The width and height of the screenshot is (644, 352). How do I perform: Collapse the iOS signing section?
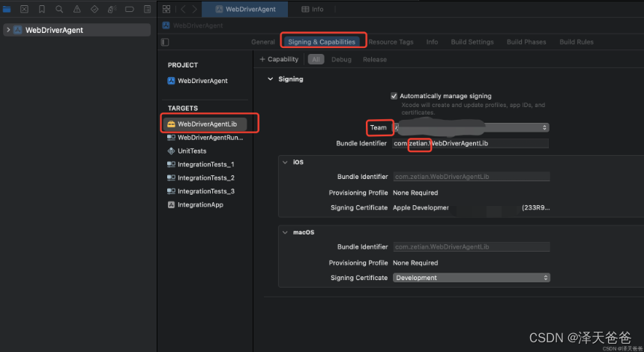coord(285,162)
